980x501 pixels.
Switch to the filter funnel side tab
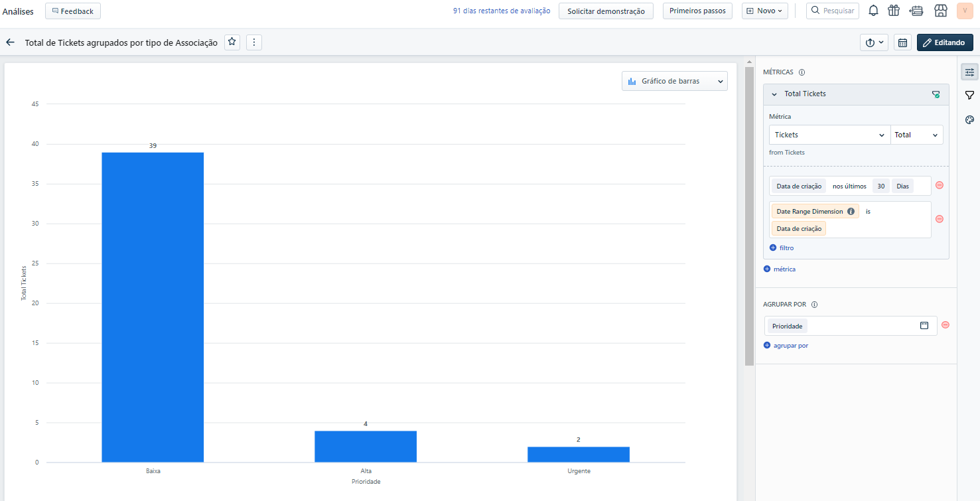(969, 96)
